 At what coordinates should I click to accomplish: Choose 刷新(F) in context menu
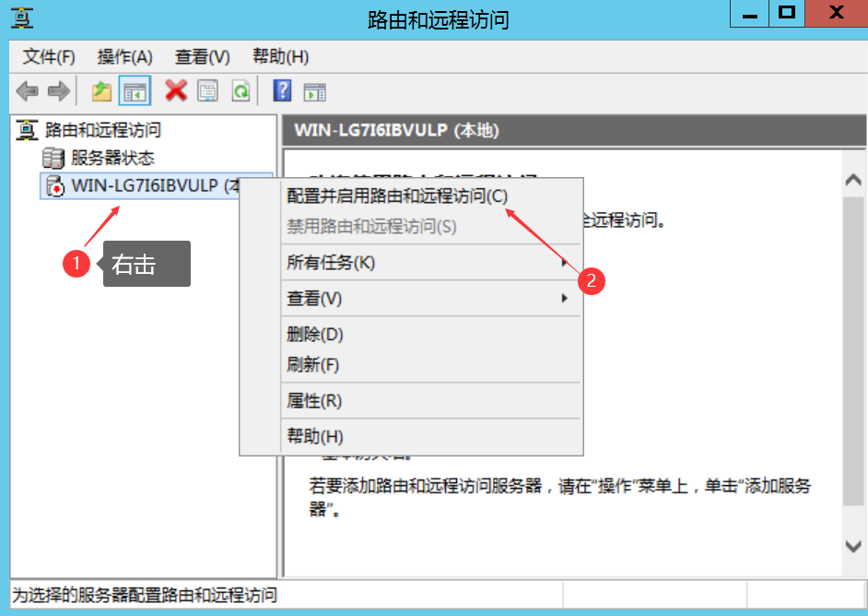[x=412, y=365]
